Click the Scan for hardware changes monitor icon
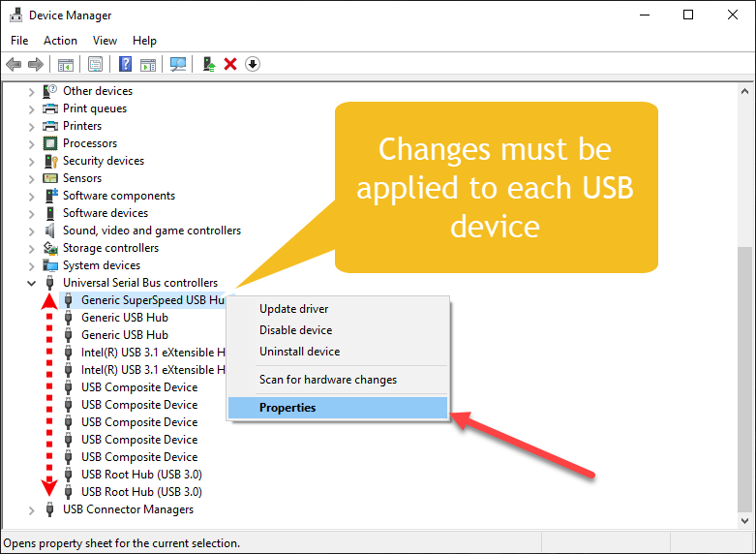 [178, 64]
